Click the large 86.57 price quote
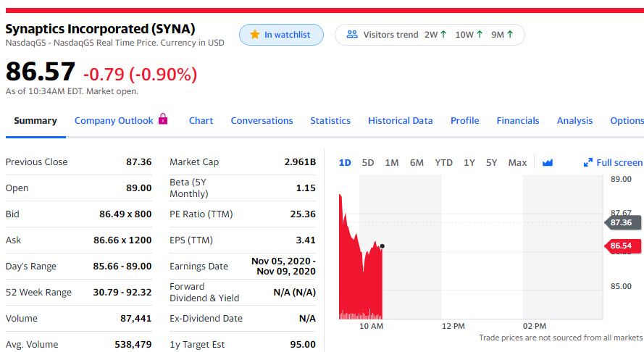This screenshot has height=352, width=644. pyautogui.click(x=41, y=72)
